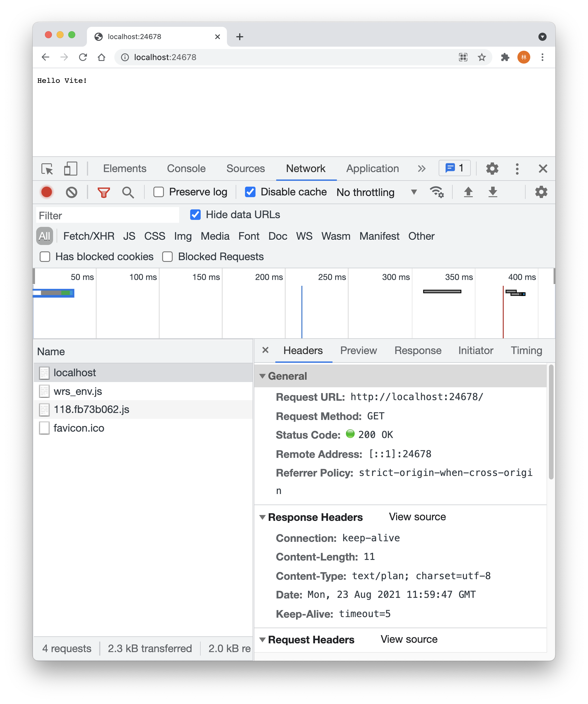Click the browser forward arrow
Image resolution: width=588 pixels, height=704 pixels.
pos(64,57)
